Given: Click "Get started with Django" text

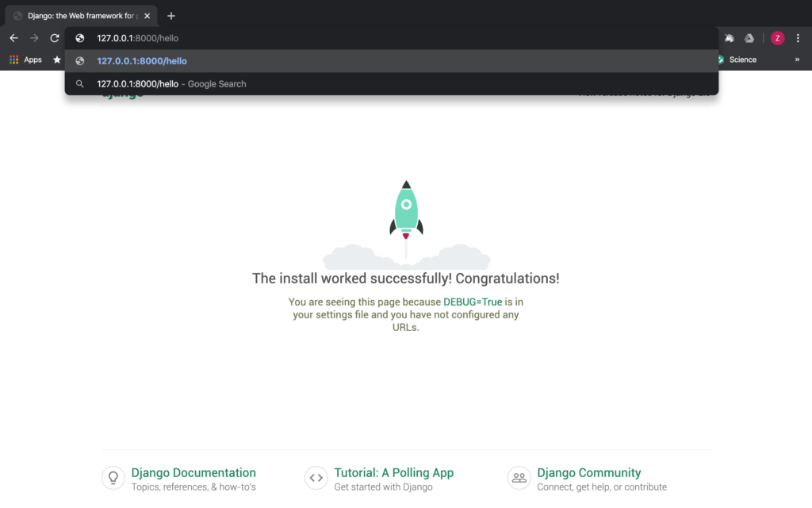Looking at the screenshot, I should pos(383,487).
